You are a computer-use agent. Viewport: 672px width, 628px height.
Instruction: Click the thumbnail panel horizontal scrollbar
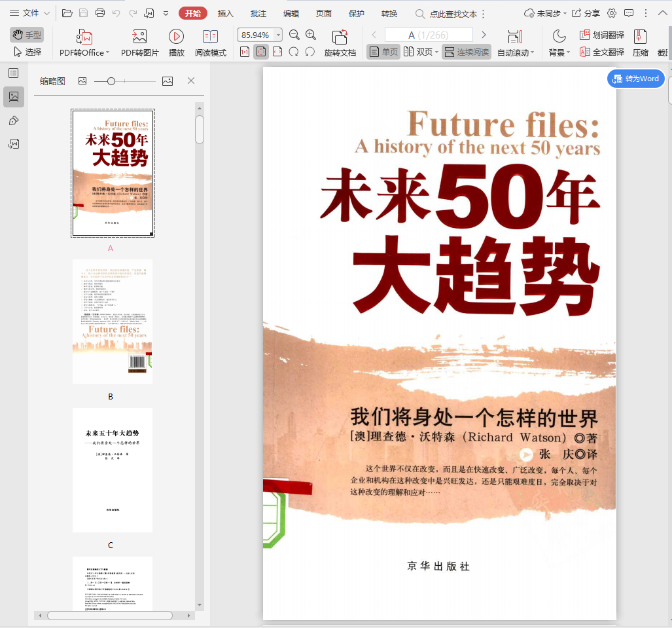(110, 616)
